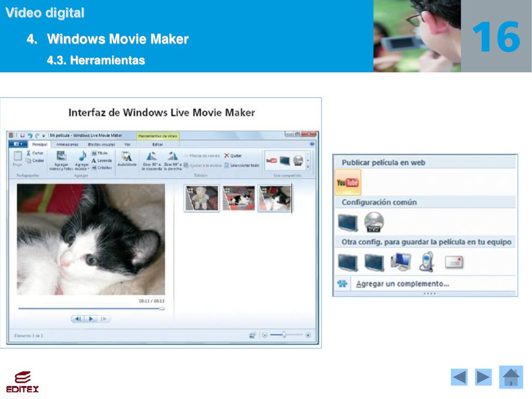
Task: Click the puzzle piece add-on icon
Action: (x=342, y=284)
